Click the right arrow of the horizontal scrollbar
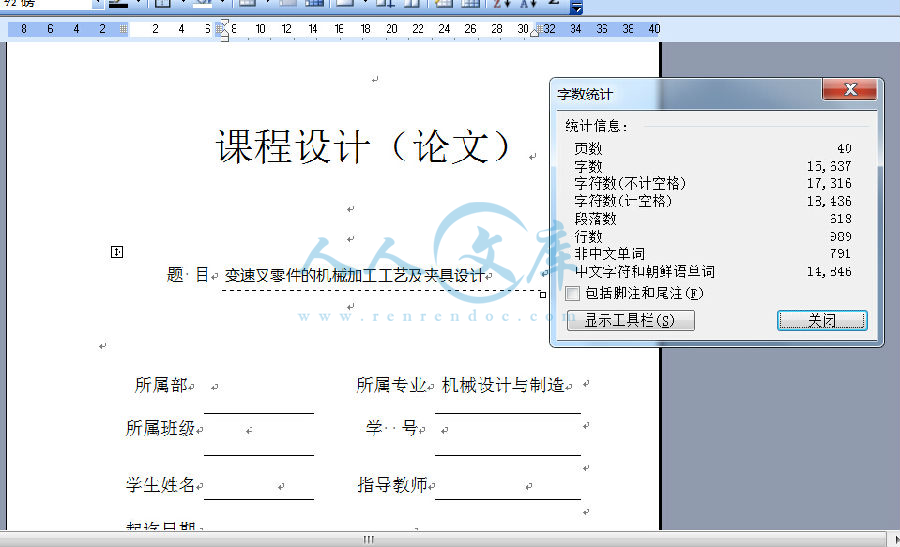Screen dimensions: 900x547 (x=895, y=540)
